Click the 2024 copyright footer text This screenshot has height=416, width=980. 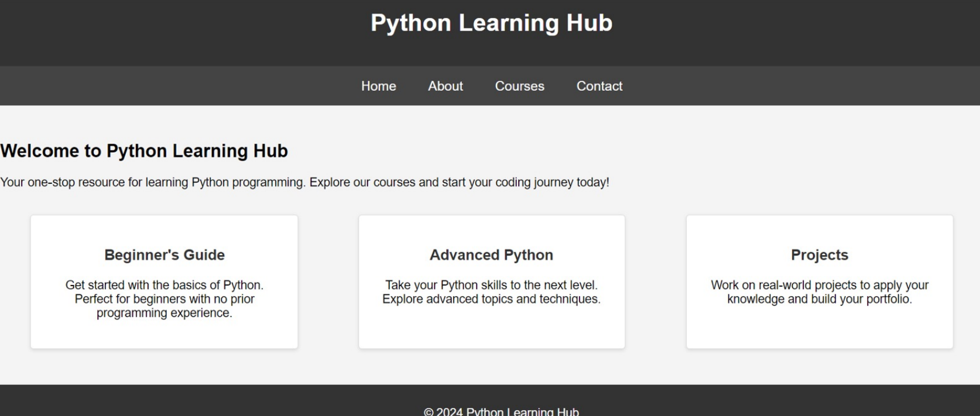(501, 411)
